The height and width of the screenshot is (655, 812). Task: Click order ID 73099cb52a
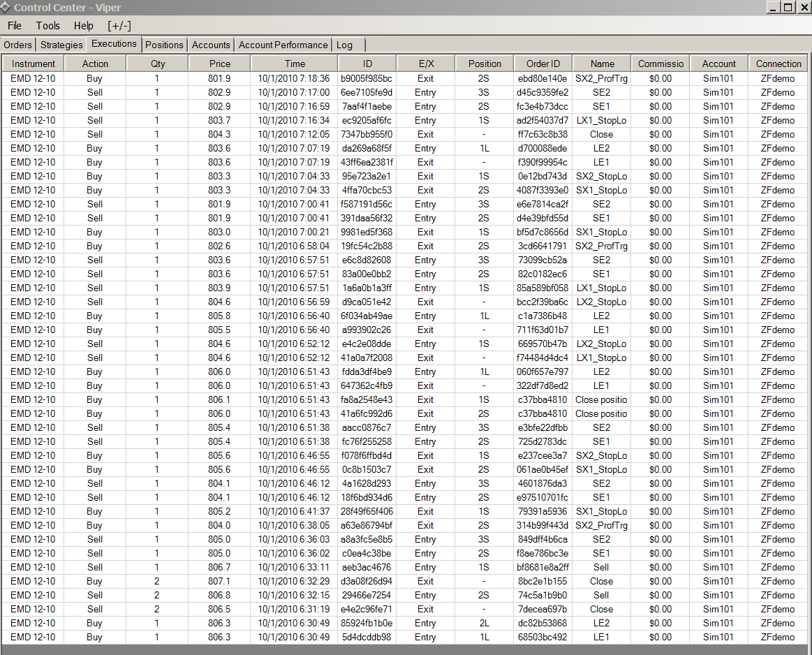[542, 260]
